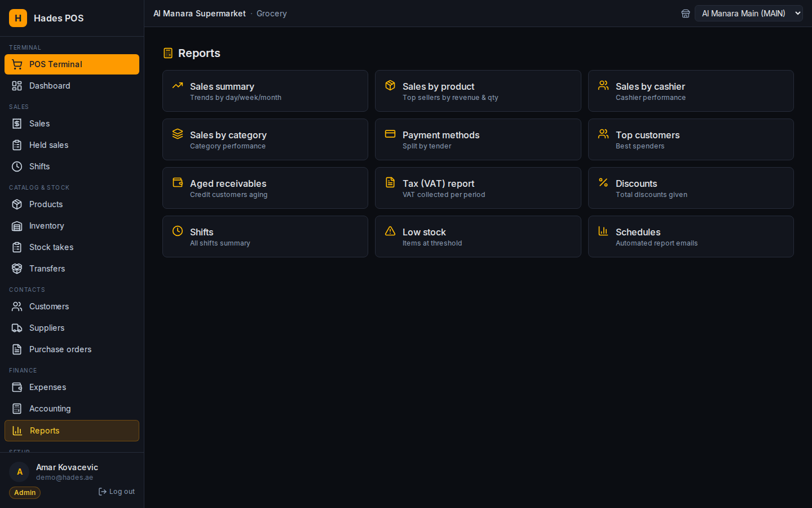Image resolution: width=812 pixels, height=508 pixels.
Task: Click the user avatar letter A
Action: (20, 472)
